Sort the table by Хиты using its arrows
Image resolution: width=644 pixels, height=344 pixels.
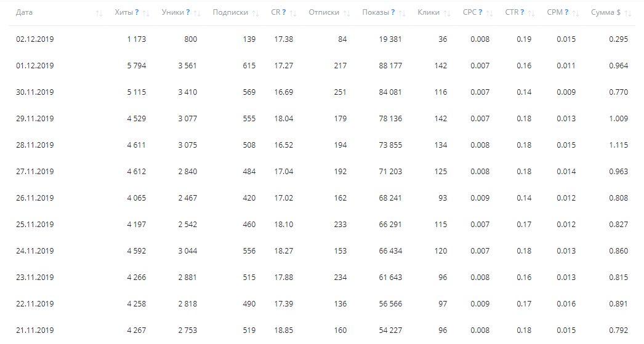[x=146, y=13]
